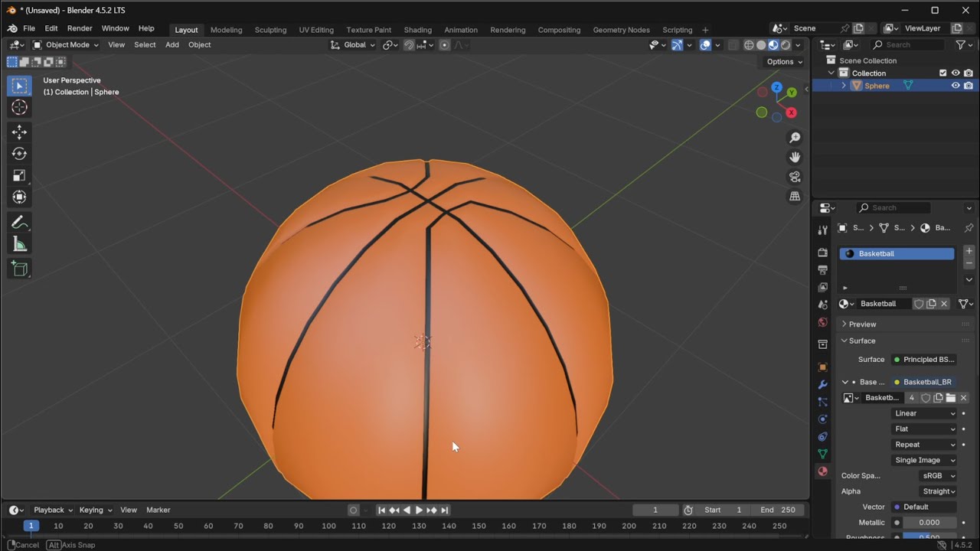Viewport: 980px width, 551px height.
Task: Select the Annotate tool
Action: 19,223
